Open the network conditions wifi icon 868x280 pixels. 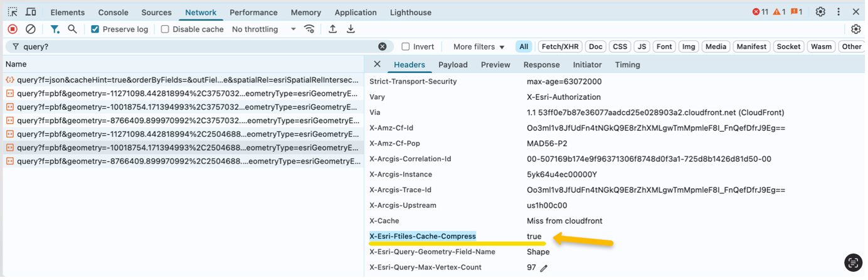tap(309, 29)
